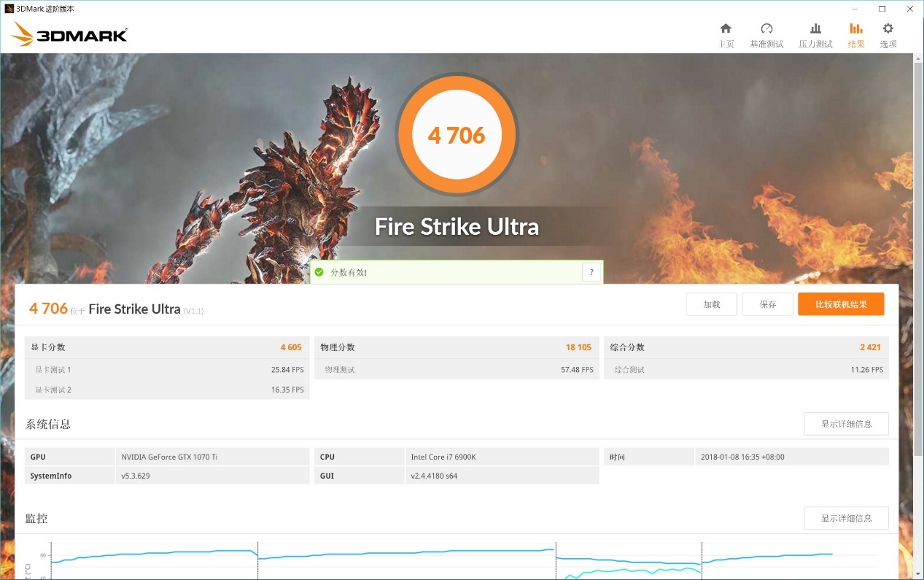The width and height of the screenshot is (924, 580).
Task: Click the combined score value 2 421
Action: [871, 347]
